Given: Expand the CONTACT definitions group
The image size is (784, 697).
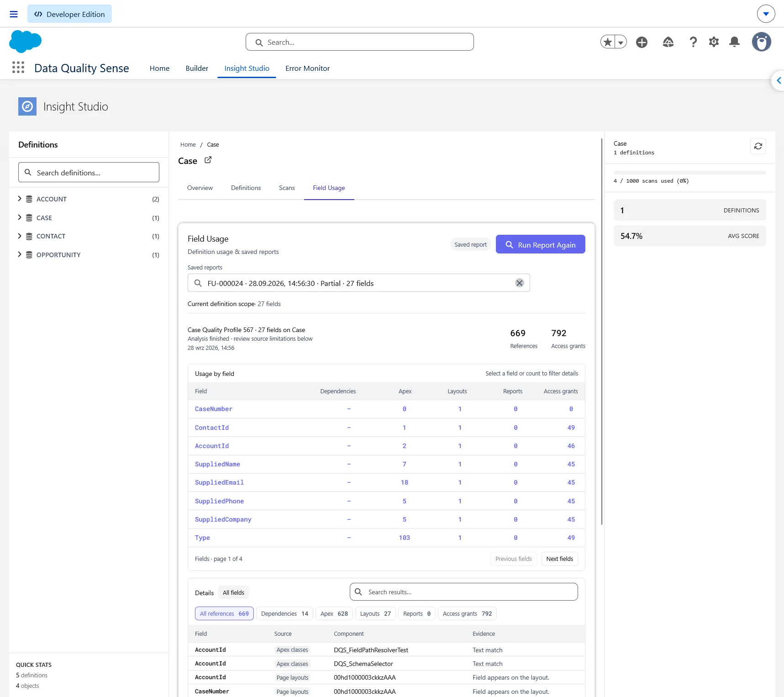Looking at the screenshot, I should 20,236.
